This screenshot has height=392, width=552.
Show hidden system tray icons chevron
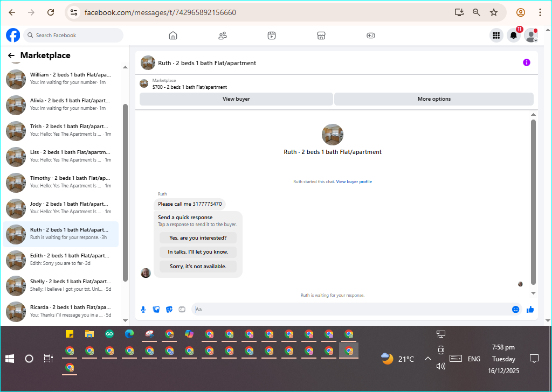pyautogui.click(x=427, y=359)
